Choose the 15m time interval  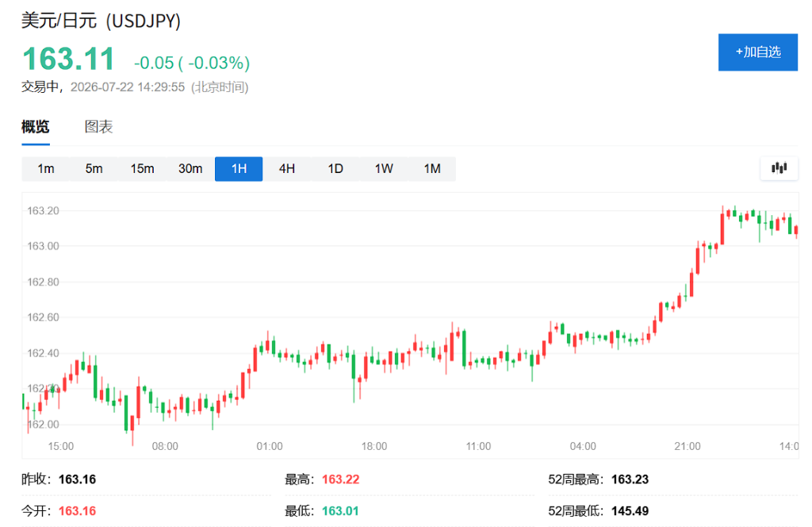coord(142,168)
